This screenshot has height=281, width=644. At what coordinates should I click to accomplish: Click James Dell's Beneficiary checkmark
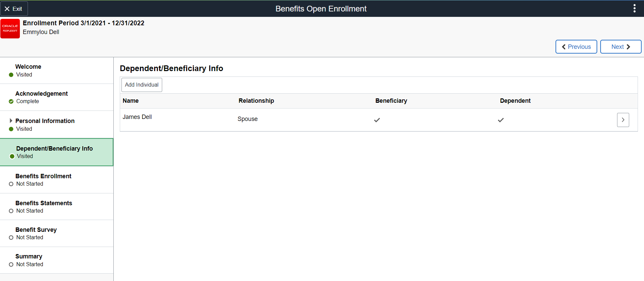click(x=377, y=120)
